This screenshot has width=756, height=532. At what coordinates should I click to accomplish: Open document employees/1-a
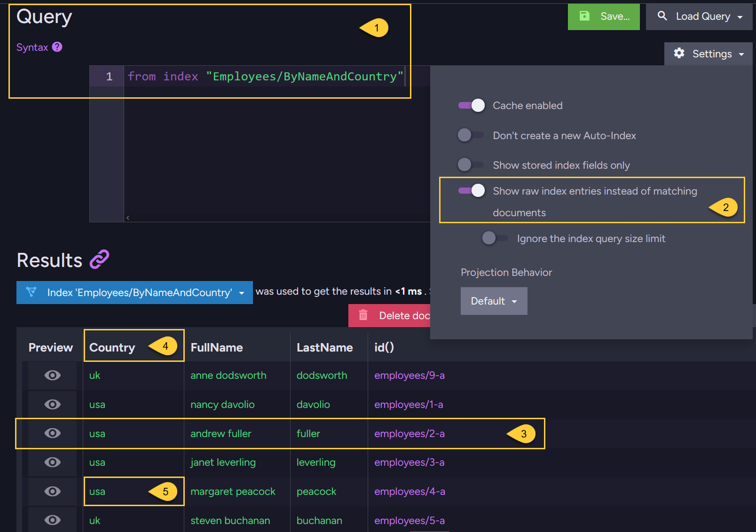409,404
